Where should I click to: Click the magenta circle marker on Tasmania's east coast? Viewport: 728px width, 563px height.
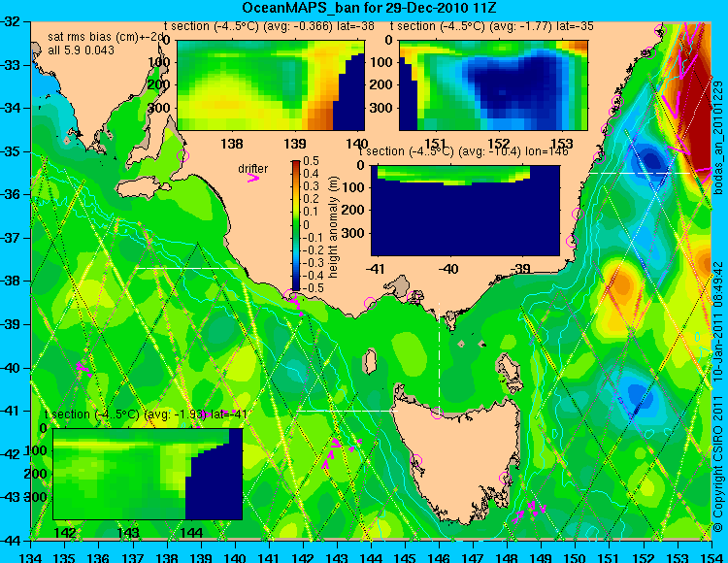[x=505, y=478]
